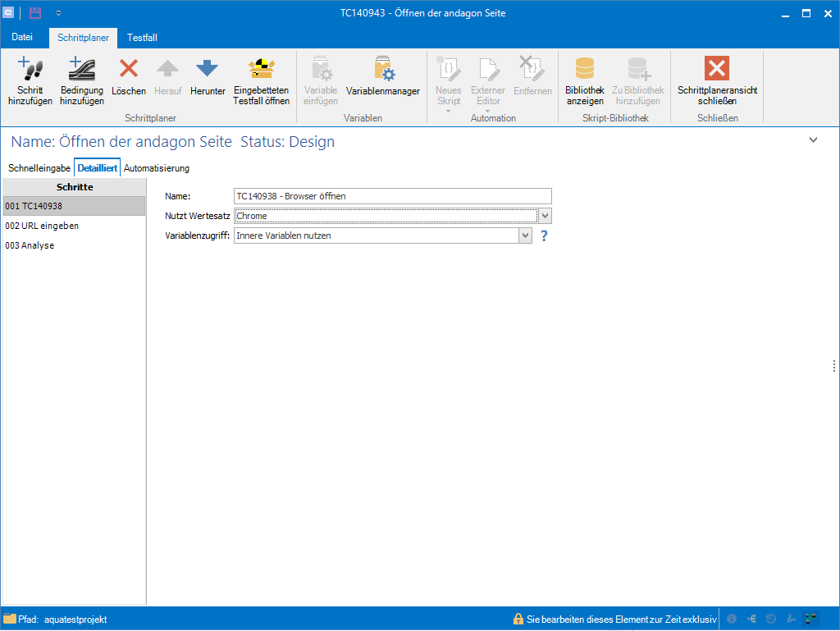Click the save icon in title bar

35,13
